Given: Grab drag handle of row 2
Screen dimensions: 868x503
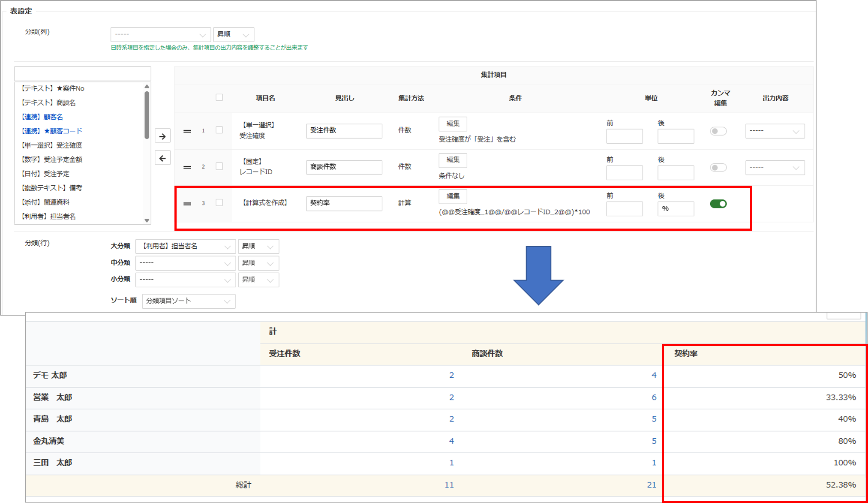Looking at the screenshot, I should pyautogui.click(x=187, y=167).
